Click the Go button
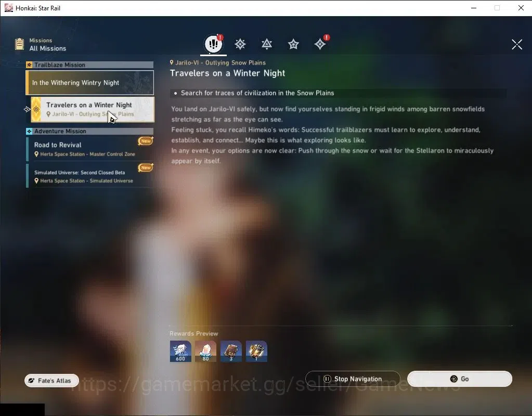The image size is (532, 416). point(459,379)
